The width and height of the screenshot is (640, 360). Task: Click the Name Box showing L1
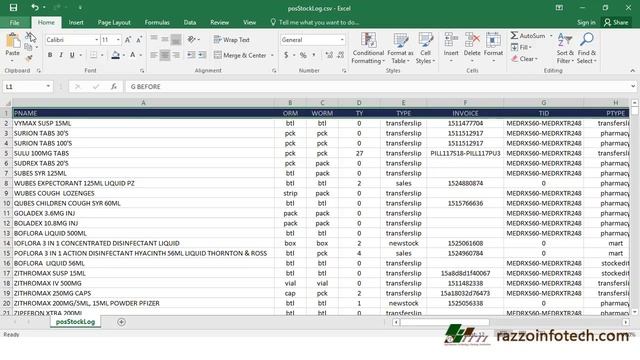tap(27, 87)
